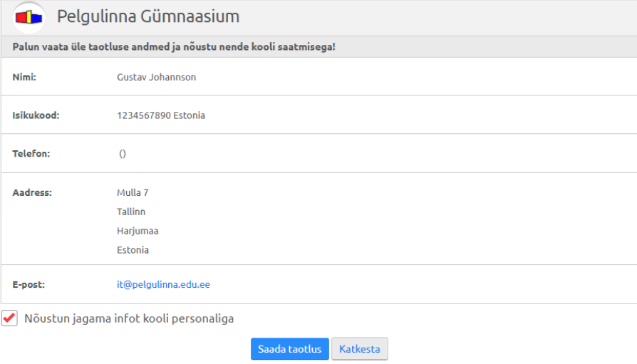Uncheck the consent to share info checkbox

point(9,318)
